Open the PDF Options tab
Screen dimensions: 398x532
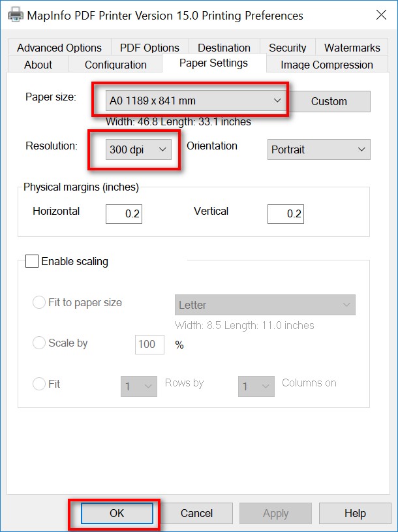pyautogui.click(x=149, y=48)
